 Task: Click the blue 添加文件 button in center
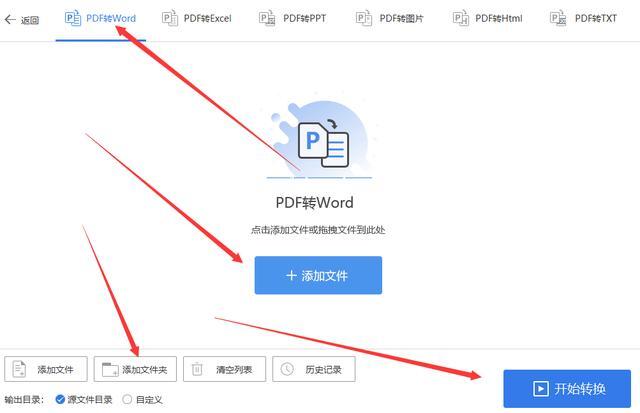point(318,275)
